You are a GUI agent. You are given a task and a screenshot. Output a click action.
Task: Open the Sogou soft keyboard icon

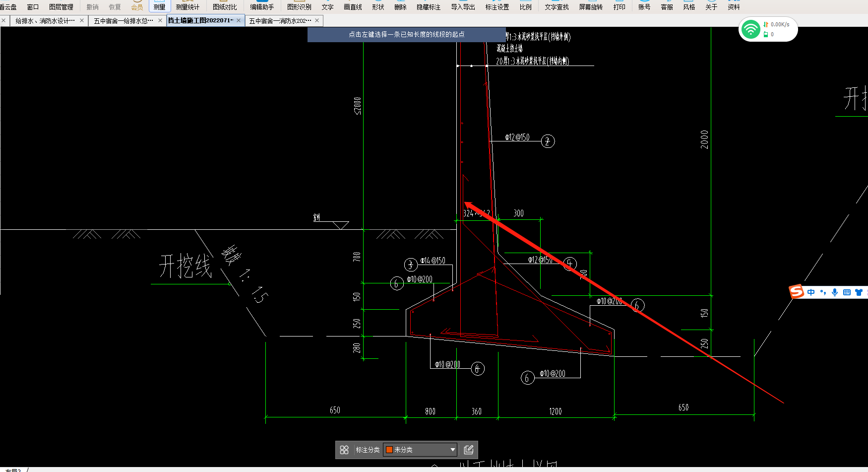point(847,292)
